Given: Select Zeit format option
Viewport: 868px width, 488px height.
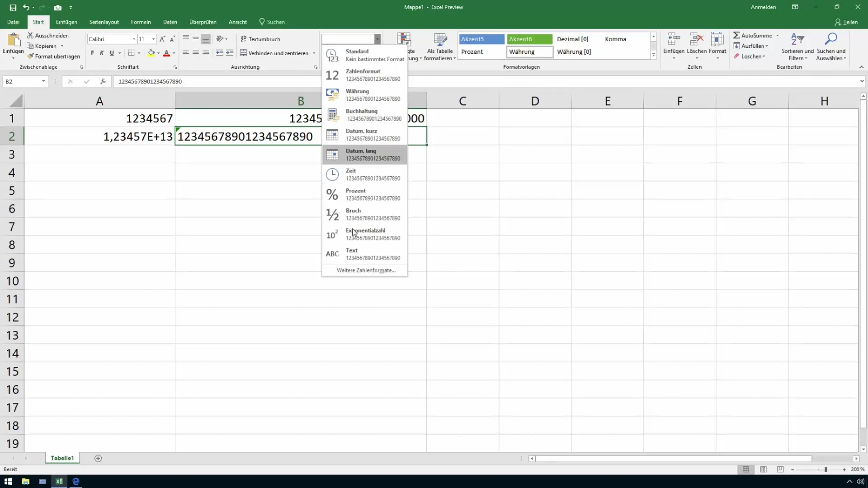Looking at the screenshot, I should tap(364, 174).
